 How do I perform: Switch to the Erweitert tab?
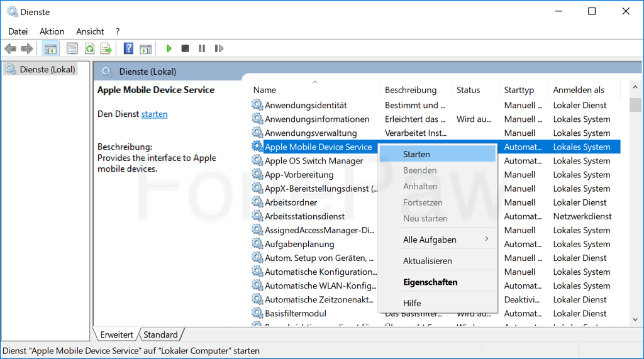[116, 334]
